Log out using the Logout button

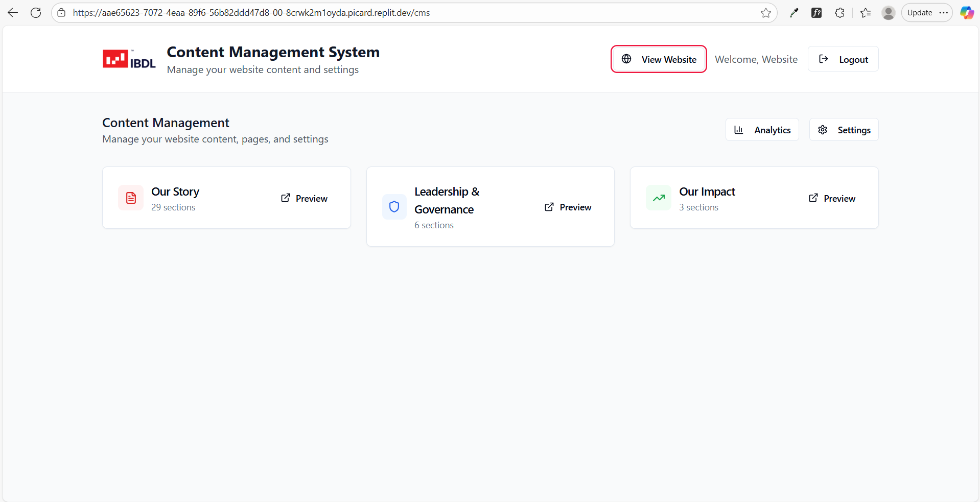point(843,59)
